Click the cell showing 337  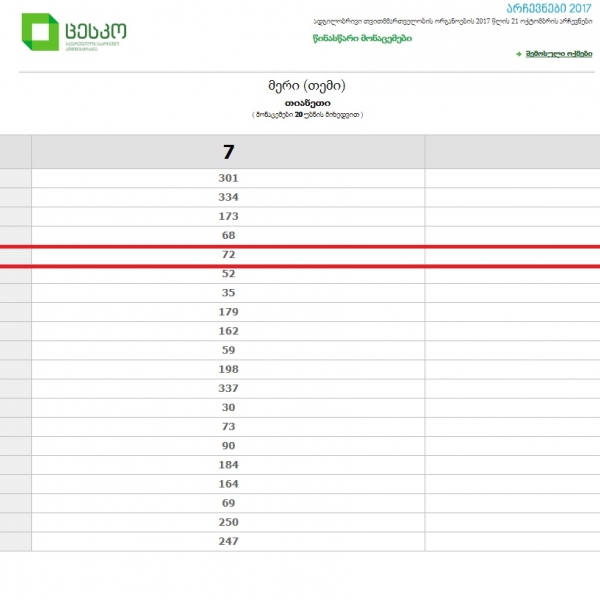tap(228, 388)
